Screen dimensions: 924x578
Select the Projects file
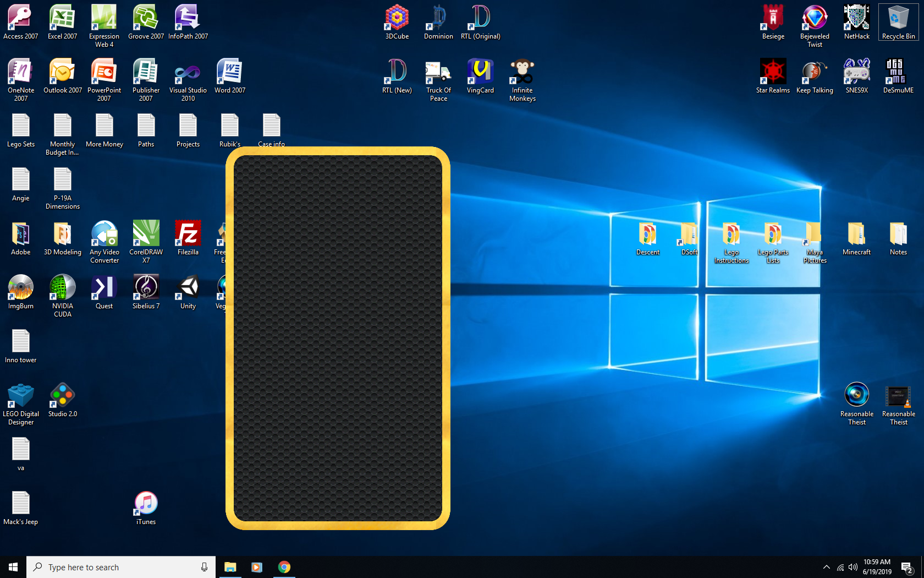tap(188, 130)
